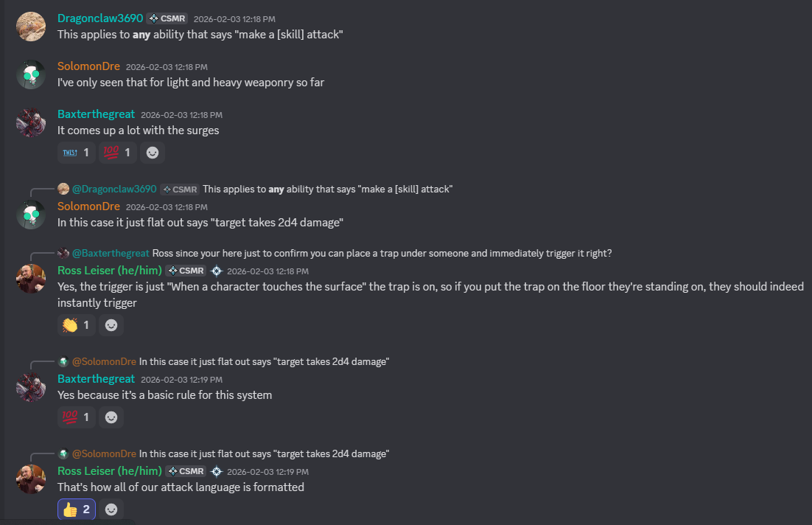Toggle the clapping hands reaction on the trap answer

click(x=76, y=325)
